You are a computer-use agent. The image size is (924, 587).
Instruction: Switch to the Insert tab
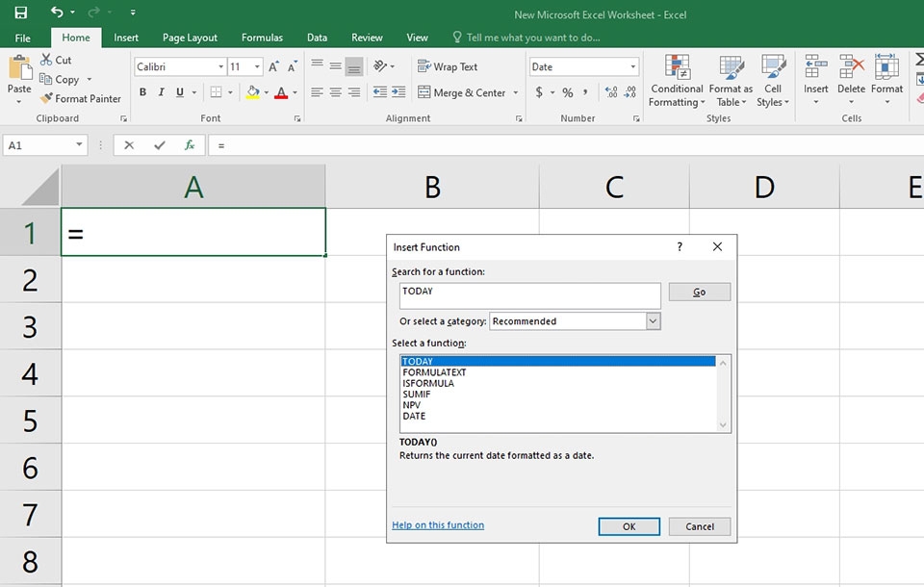pyautogui.click(x=126, y=38)
